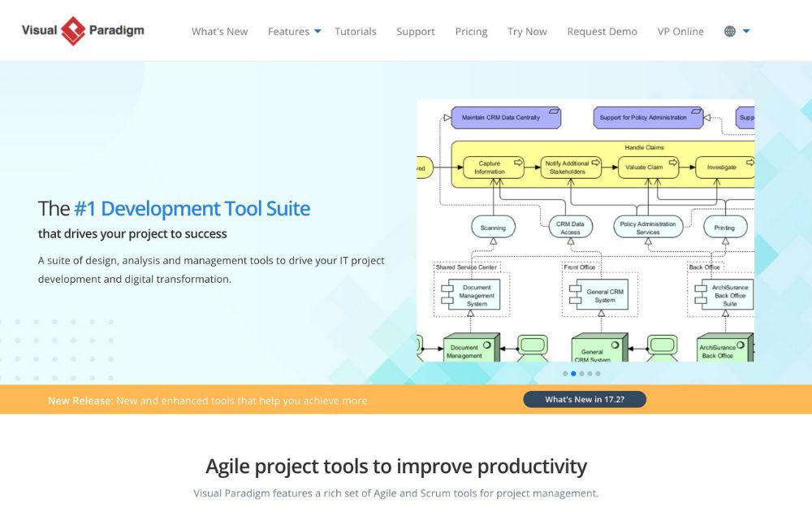The image size is (812, 512).
Task: Go to the Tutorials page
Action: [356, 32]
